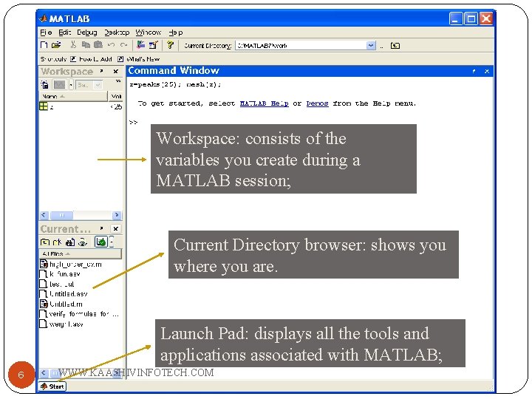The height and width of the screenshot is (399, 532).
Task: Open Simulink from the toolbar icon
Action: (141, 44)
